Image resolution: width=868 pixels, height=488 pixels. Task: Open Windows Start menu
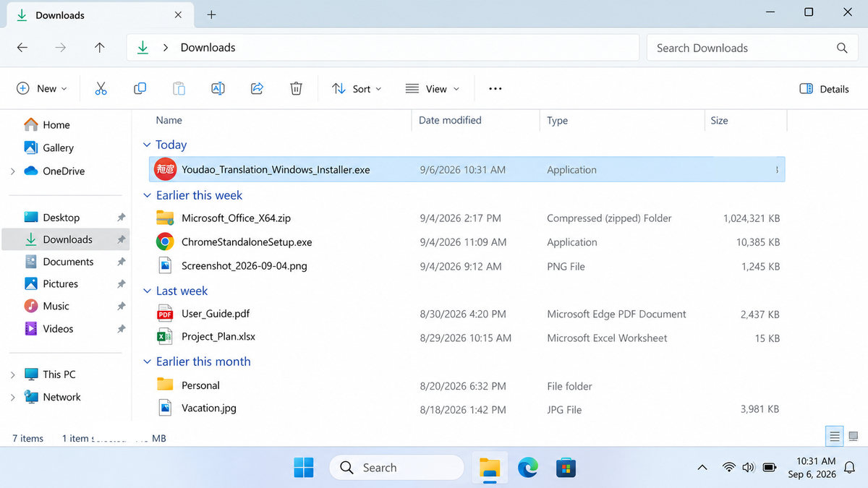304,468
